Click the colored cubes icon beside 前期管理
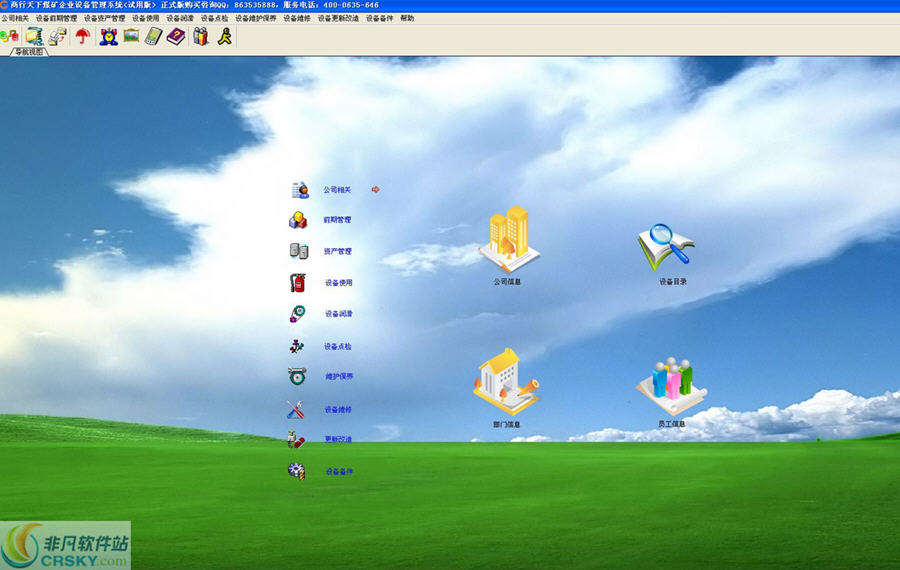900x570 pixels. 298,220
